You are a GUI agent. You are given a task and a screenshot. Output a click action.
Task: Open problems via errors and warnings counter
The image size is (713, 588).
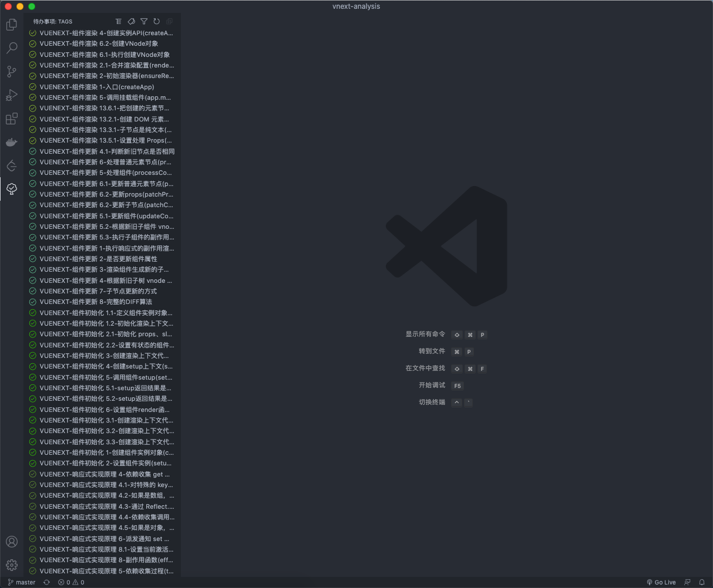pyautogui.click(x=71, y=582)
